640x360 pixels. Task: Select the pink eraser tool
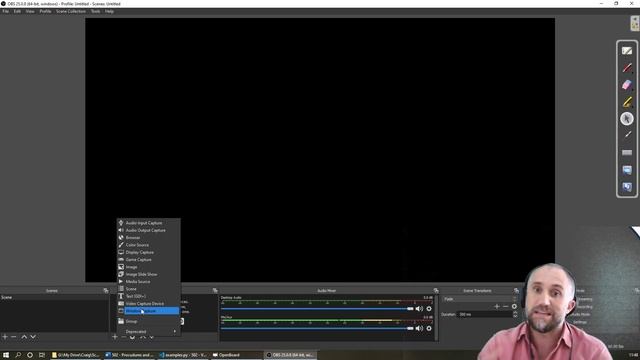627,84
